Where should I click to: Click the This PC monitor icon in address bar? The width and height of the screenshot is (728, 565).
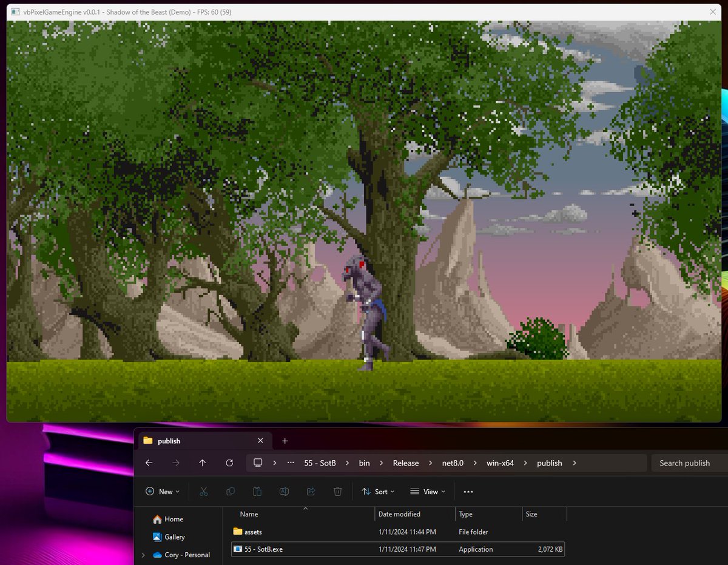pos(258,463)
